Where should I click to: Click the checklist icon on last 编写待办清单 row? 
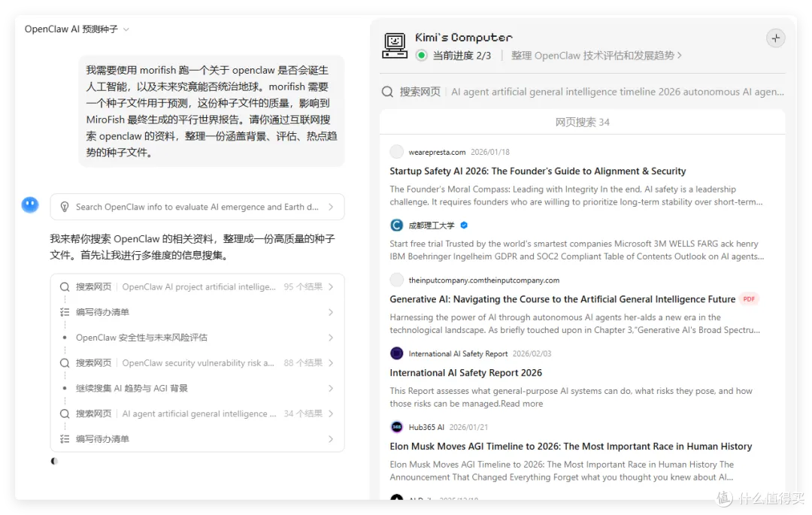click(65, 439)
